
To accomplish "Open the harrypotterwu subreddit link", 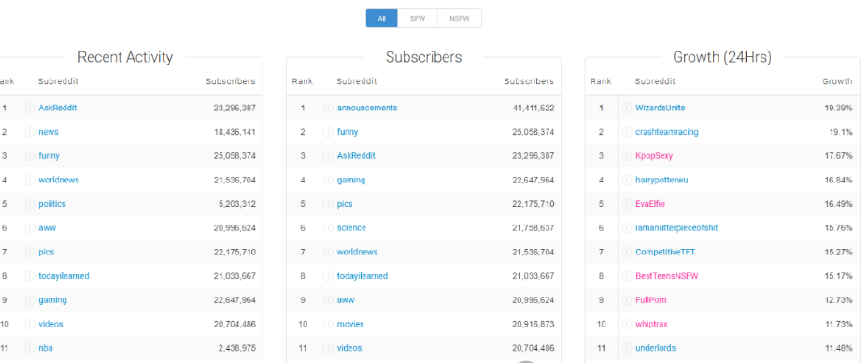I will click(x=662, y=180).
